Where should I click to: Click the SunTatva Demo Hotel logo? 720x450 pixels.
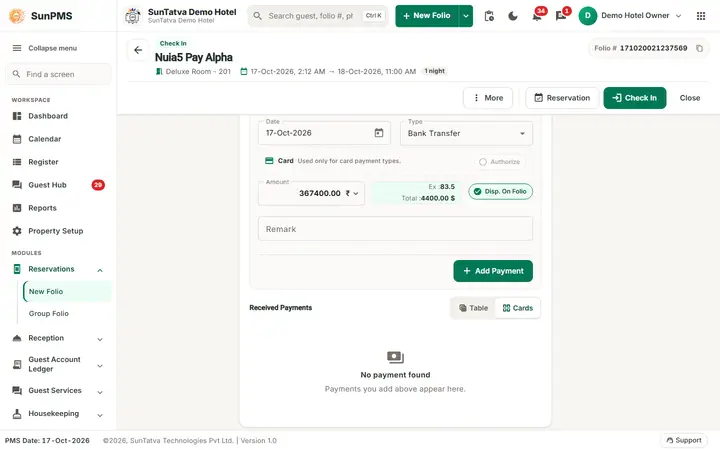coord(133,16)
